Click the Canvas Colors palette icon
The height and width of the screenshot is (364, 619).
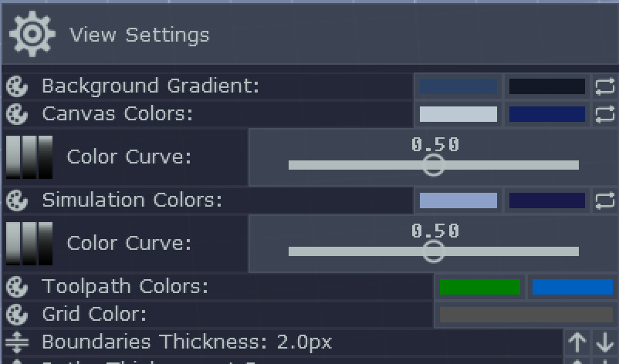pyautogui.click(x=17, y=114)
